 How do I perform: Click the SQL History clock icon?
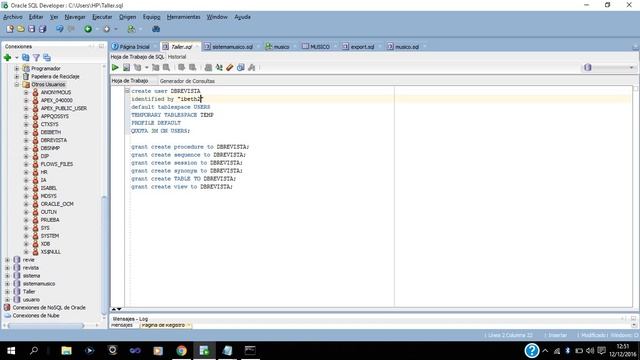[241, 68]
